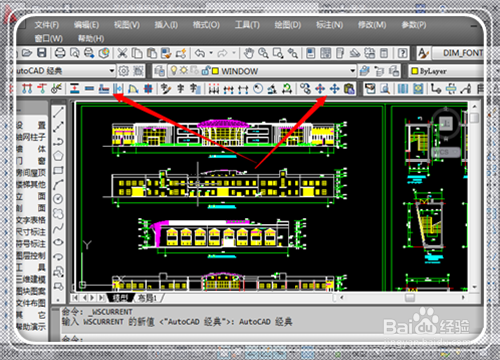Open the 文件(F) menu
The image size is (500, 360).
coord(47,25)
